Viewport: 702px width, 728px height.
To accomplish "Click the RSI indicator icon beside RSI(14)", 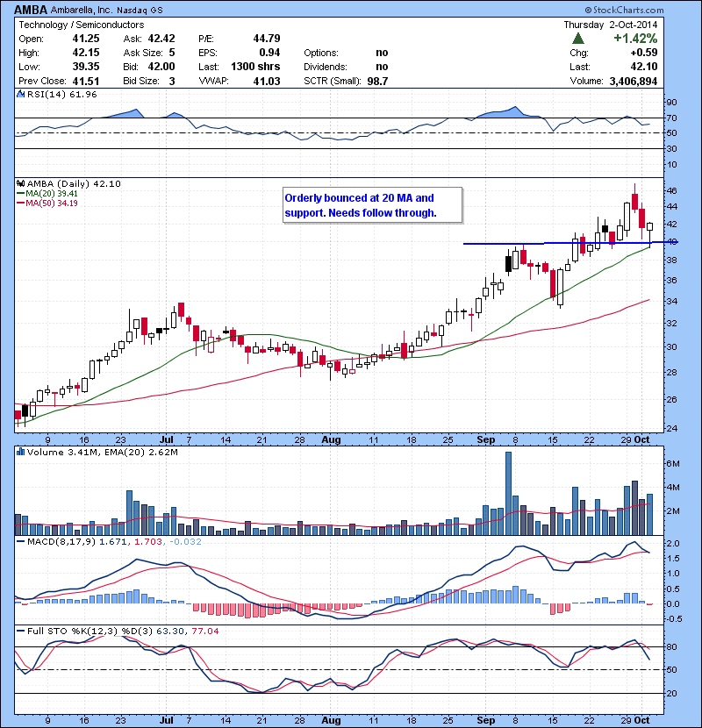I will 20,94.
